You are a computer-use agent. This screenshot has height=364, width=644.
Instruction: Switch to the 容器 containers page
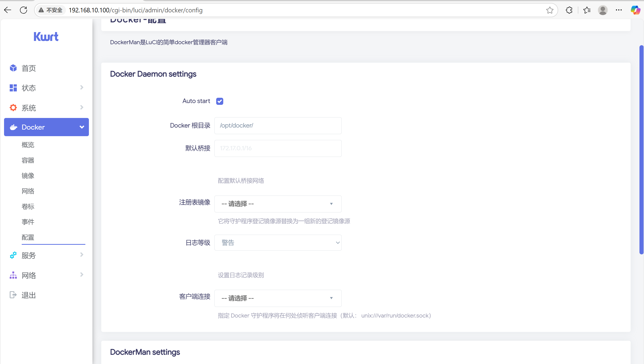28,160
